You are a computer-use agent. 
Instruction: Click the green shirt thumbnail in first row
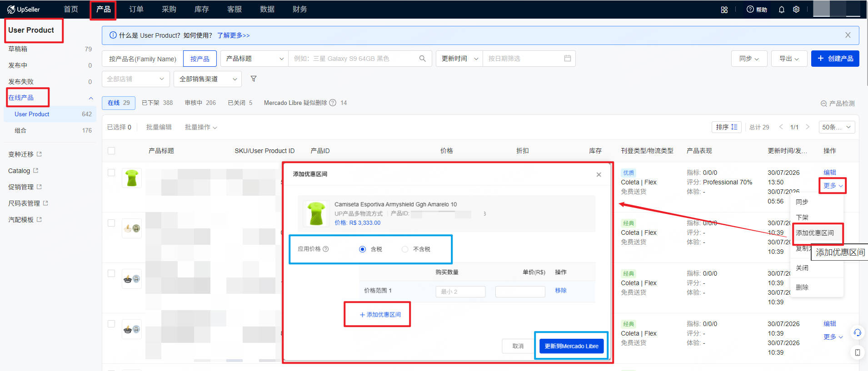[x=132, y=178]
